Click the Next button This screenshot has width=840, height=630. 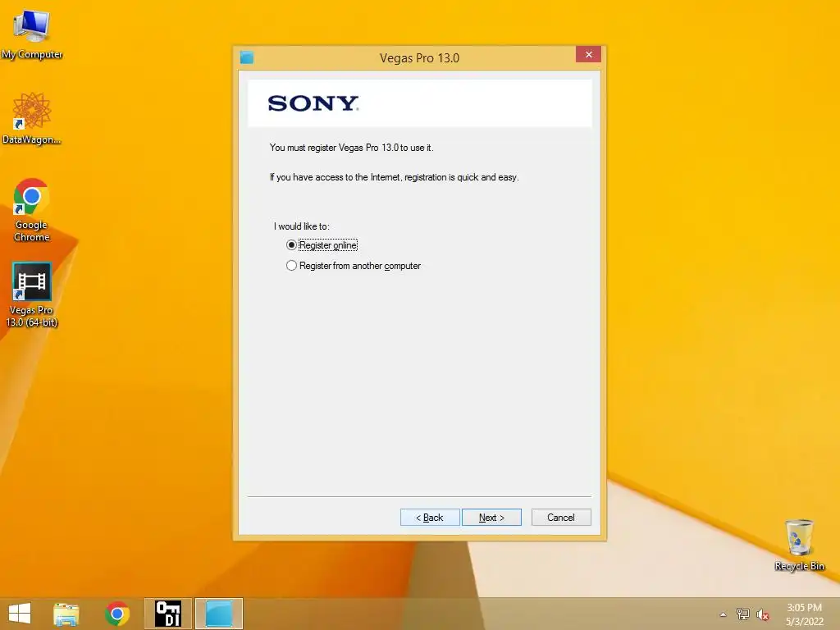(491, 518)
